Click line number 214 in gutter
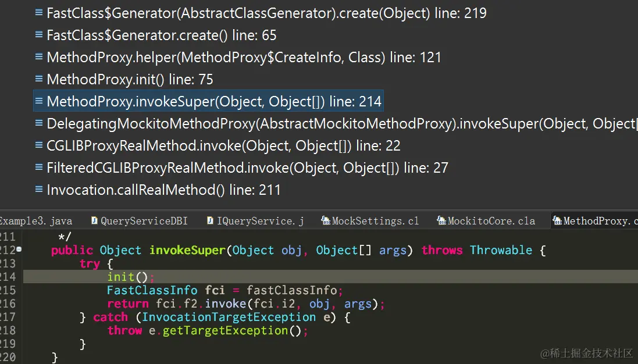Screen dimensions: 638x364 [x=8, y=277]
